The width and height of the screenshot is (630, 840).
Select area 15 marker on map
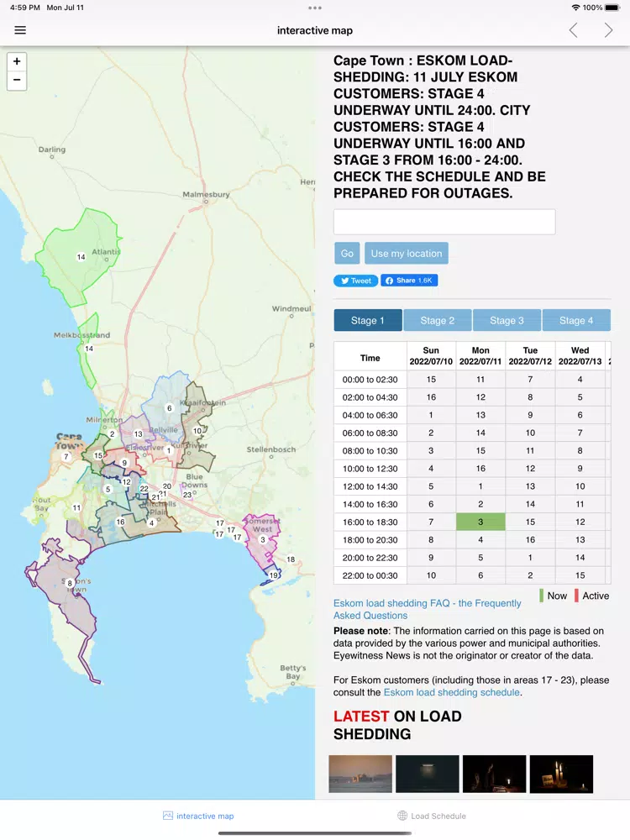[x=98, y=456]
